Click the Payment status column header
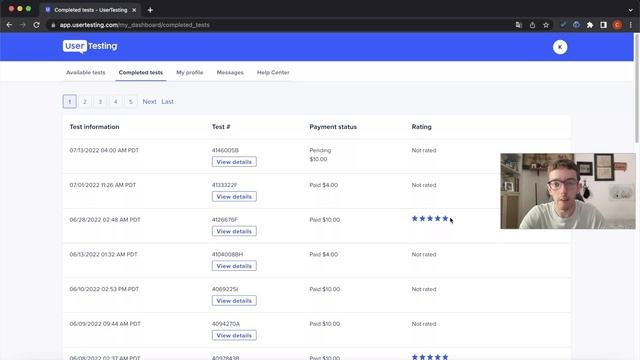 coord(333,127)
